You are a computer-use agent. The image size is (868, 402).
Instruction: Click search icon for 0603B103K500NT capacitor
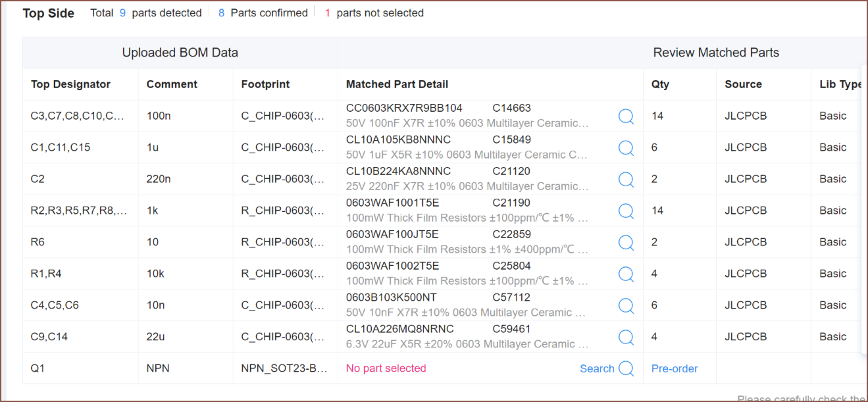tap(626, 306)
